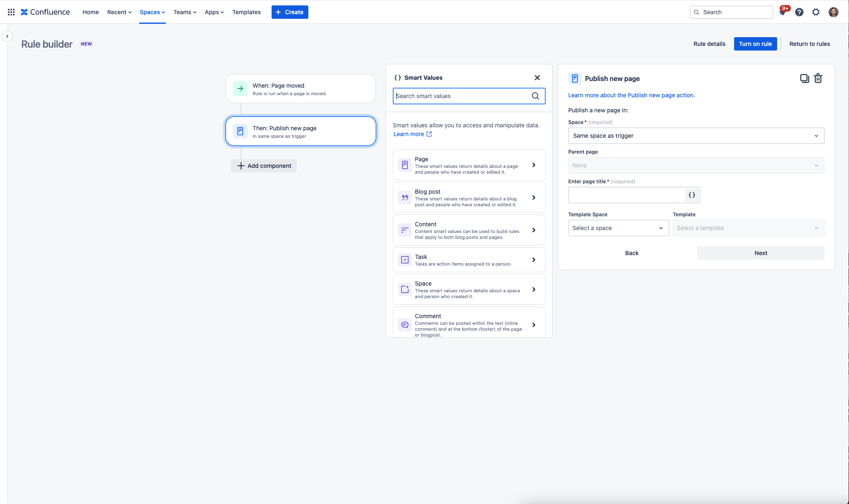Image resolution: width=849 pixels, height=504 pixels.
Task: Switch to the Templates menu item
Action: pyautogui.click(x=247, y=12)
